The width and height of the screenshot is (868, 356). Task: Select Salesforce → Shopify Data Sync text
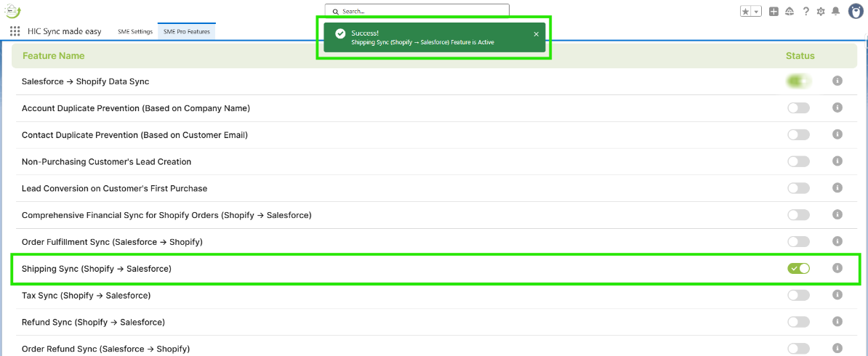coord(86,81)
